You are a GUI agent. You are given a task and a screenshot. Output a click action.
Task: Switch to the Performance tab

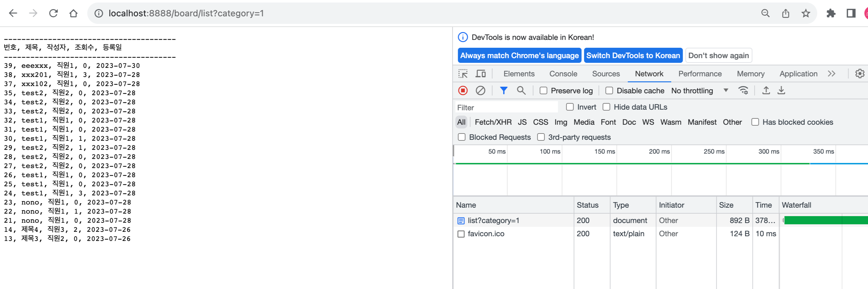point(700,74)
